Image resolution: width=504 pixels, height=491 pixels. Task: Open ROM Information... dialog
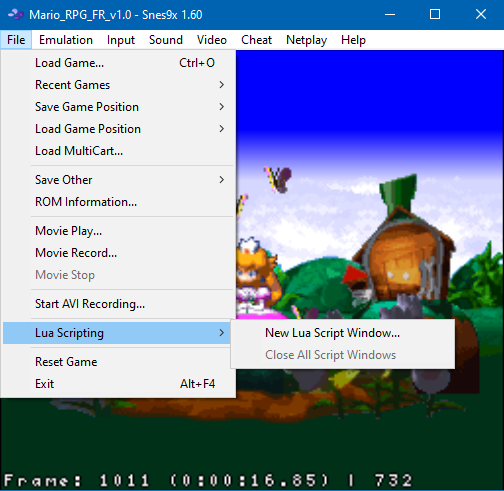click(117, 202)
